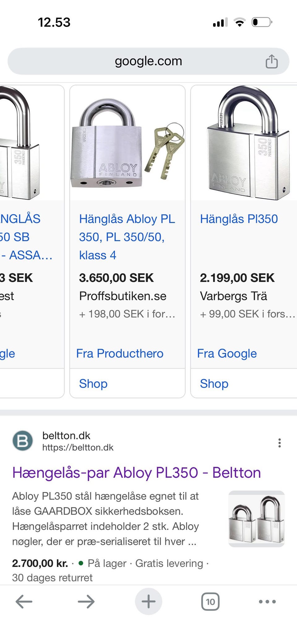Tap the Fra Producthero link
Screen dimensions: 297x644
tap(120, 353)
